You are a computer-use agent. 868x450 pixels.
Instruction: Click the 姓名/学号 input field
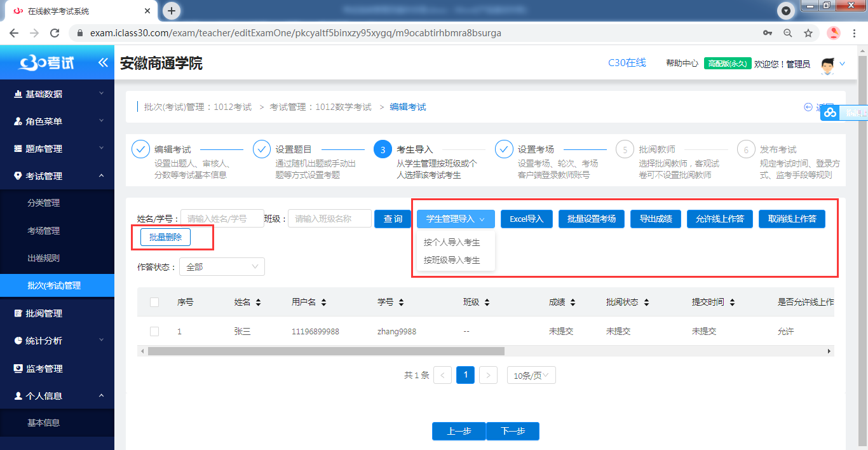[222, 218]
